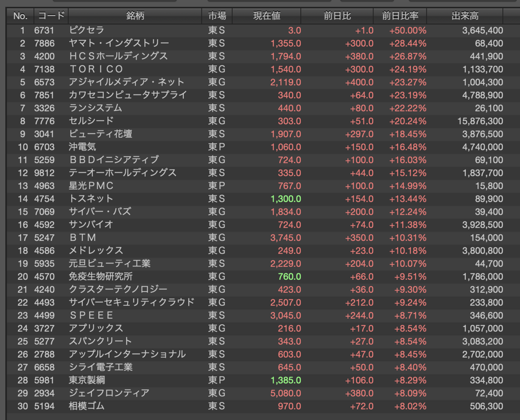Click ＢＢＤイニシアティブ stock name

pos(114,160)
